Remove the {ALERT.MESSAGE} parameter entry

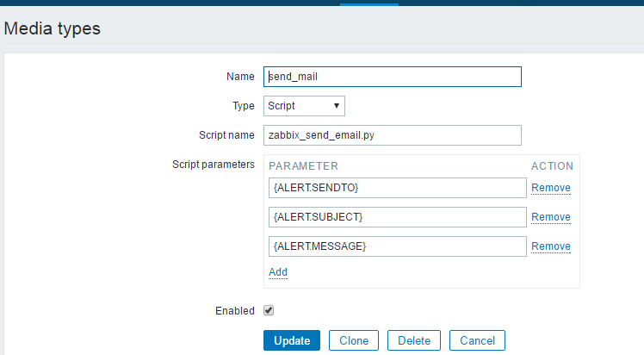point(550,246)
